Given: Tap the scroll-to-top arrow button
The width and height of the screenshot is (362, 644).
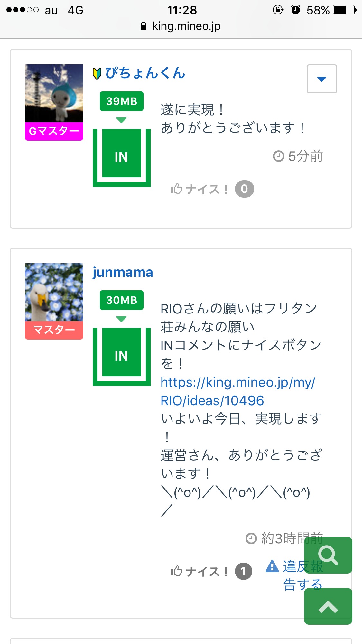Looking at the screenshot, I should click(x=328, y=607).
